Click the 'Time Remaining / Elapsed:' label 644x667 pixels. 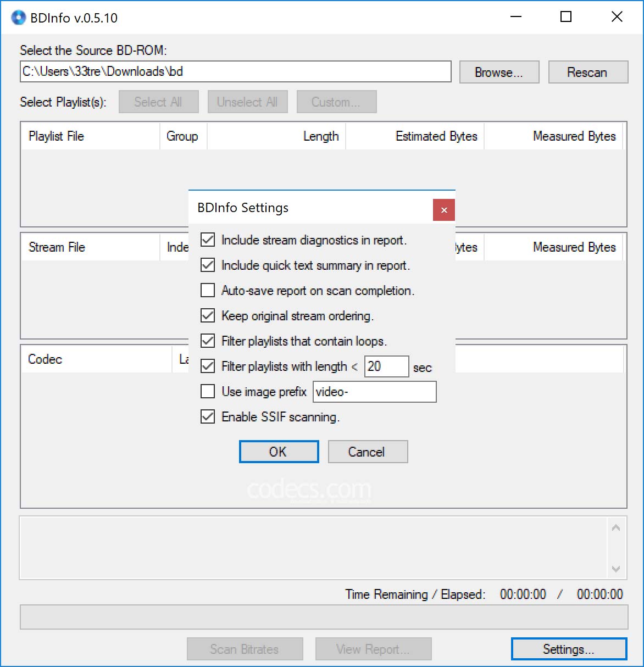tap(415, 594)
